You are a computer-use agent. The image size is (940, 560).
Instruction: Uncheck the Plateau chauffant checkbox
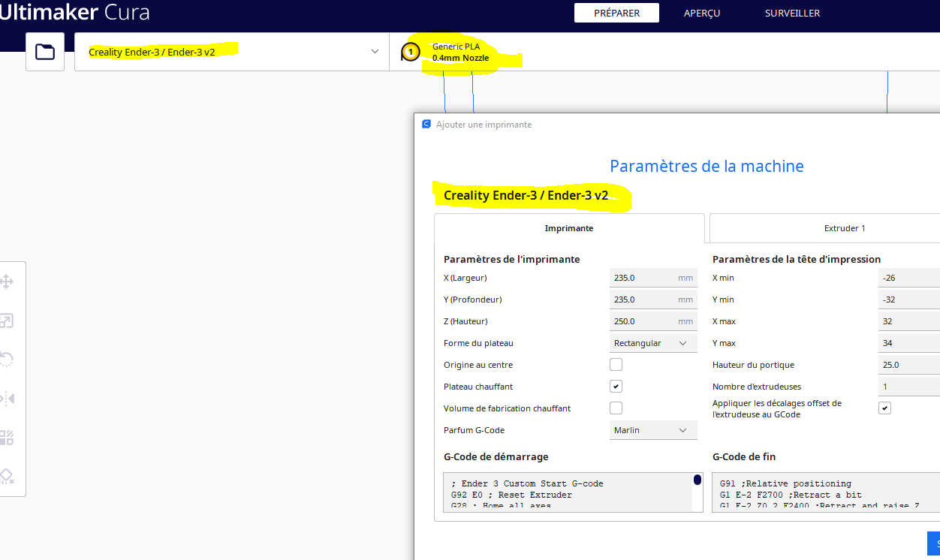[x=616, y=387]
